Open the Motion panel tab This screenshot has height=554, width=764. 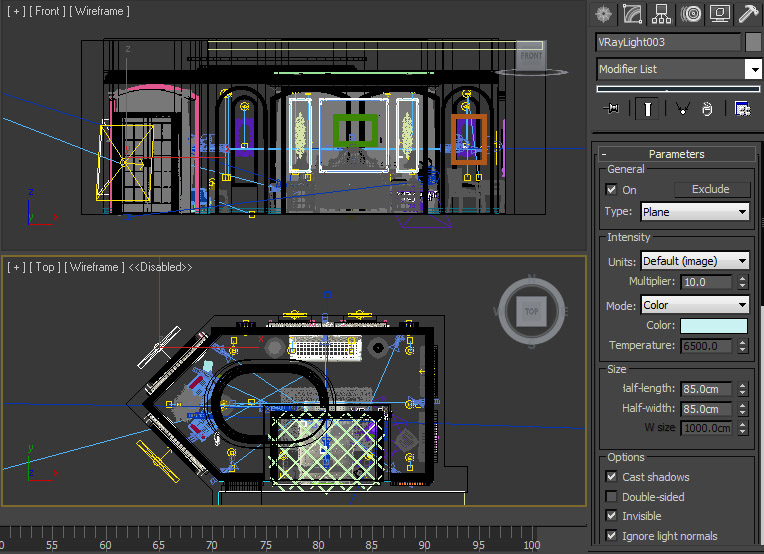(x=690, y=14)
